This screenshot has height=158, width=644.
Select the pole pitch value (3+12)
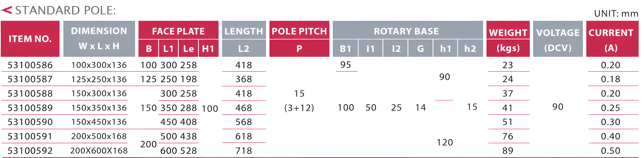tap(299, 108)
